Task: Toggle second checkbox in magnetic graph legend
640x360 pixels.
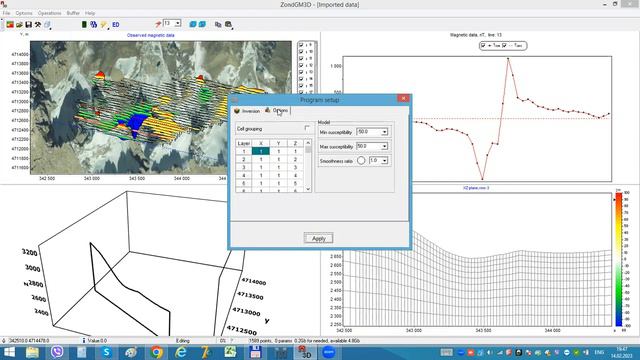Action: click(504, 46)
